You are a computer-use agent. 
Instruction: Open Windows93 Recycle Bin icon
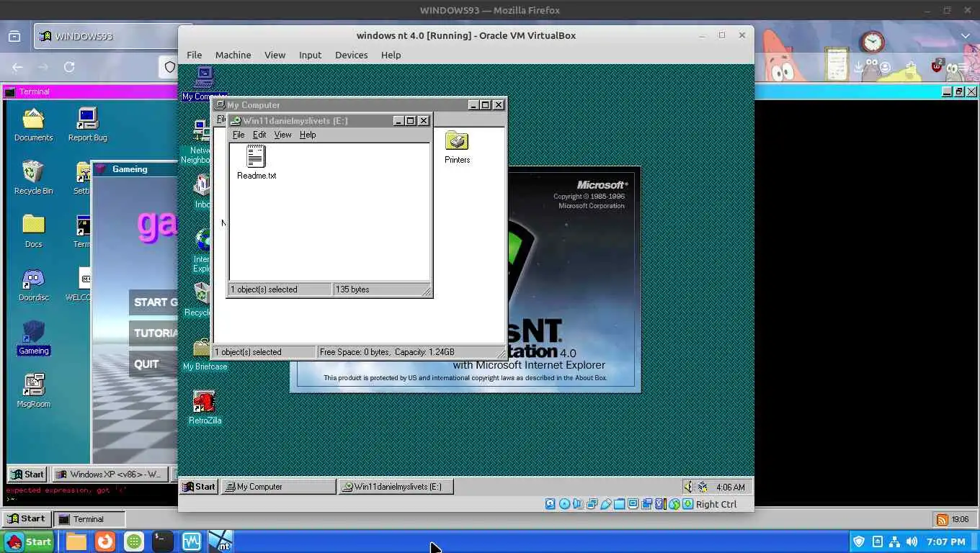click(33, 178)
